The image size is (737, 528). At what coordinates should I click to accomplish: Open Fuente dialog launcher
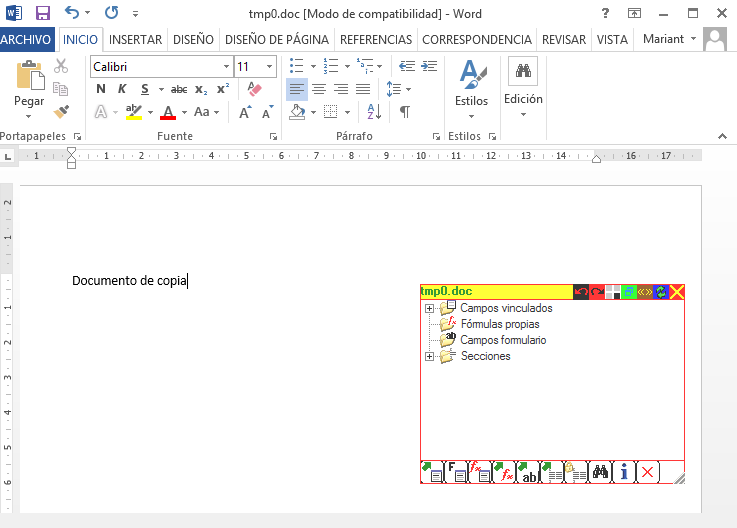273,136
